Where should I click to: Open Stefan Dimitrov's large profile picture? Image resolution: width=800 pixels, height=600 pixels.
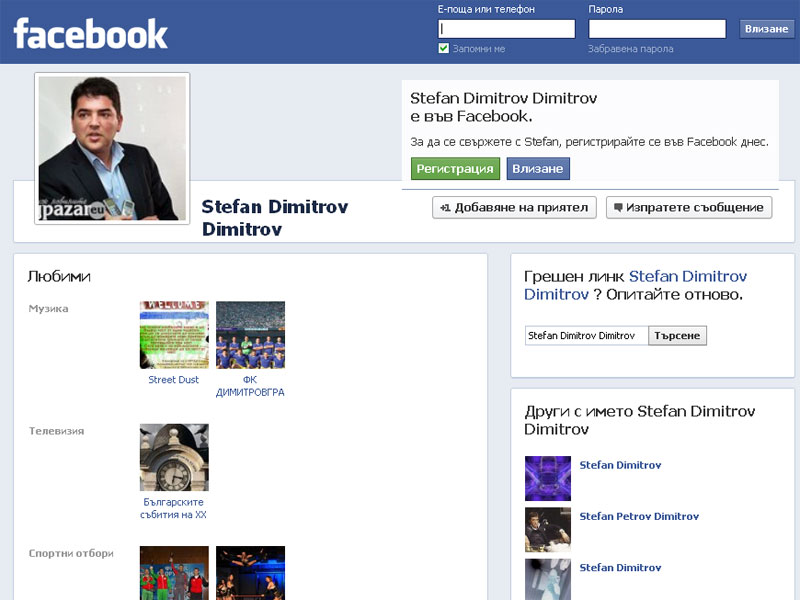click(112, 149)
